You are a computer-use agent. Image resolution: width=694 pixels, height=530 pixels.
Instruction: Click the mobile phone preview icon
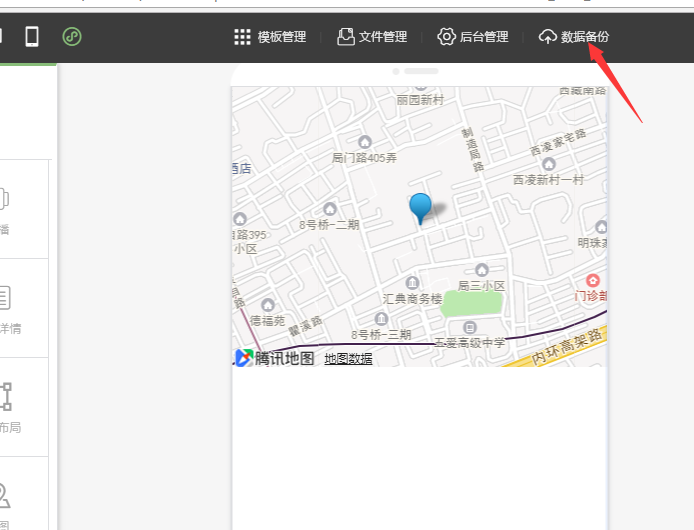click(x=32, y=37)
